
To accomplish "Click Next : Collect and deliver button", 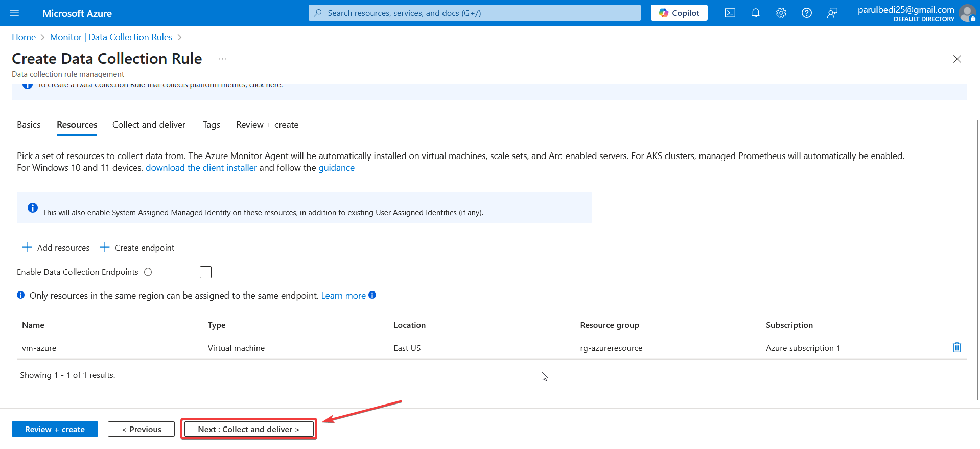I will [x=249, y=429].
